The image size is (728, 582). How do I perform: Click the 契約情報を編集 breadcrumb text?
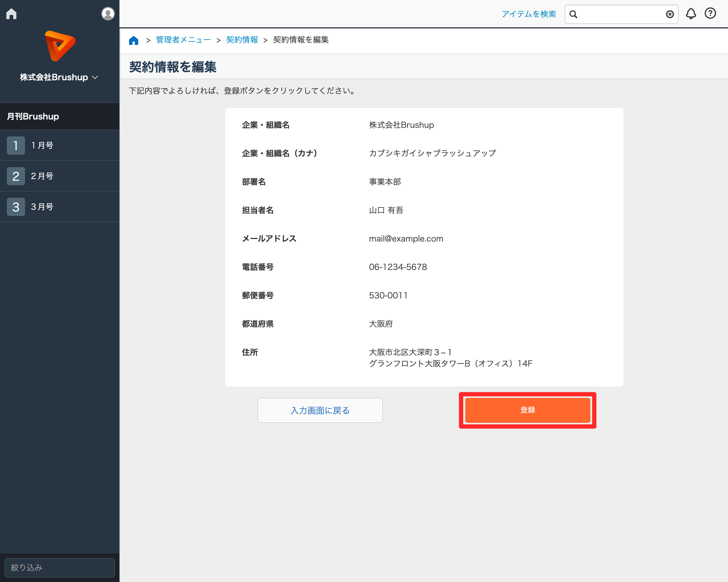pos(301,40)
